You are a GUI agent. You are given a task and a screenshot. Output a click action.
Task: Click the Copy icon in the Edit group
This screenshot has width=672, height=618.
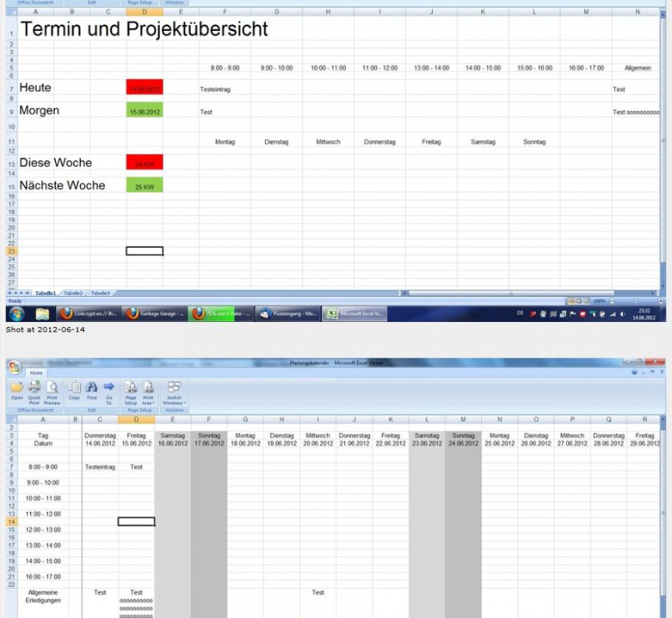(x=74, y=391)
